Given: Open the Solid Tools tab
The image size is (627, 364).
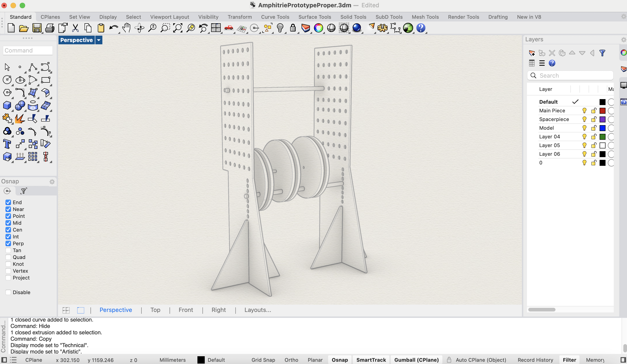Looking at the screenshot, I should [x=353, y=17].
